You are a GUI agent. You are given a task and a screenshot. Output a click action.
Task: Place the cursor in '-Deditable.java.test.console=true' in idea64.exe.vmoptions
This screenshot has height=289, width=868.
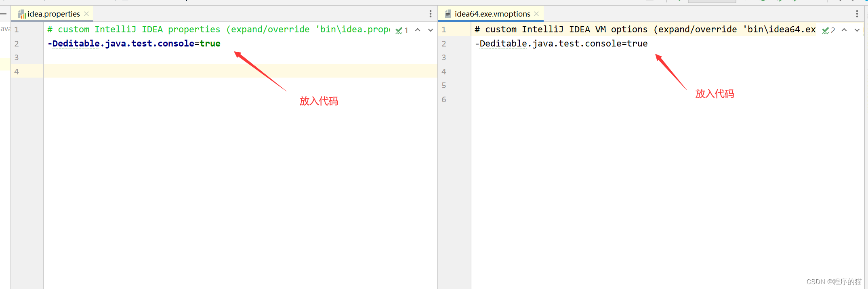click(561, 44)
